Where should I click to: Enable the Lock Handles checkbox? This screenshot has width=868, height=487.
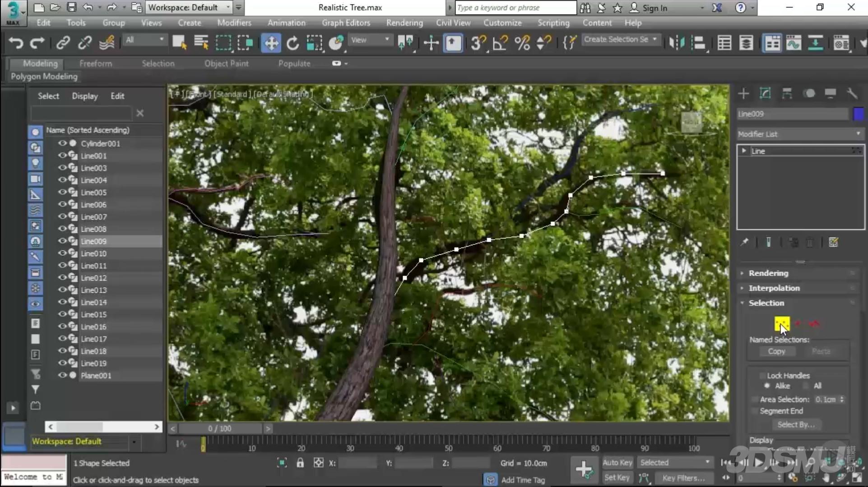coord(762,375)
